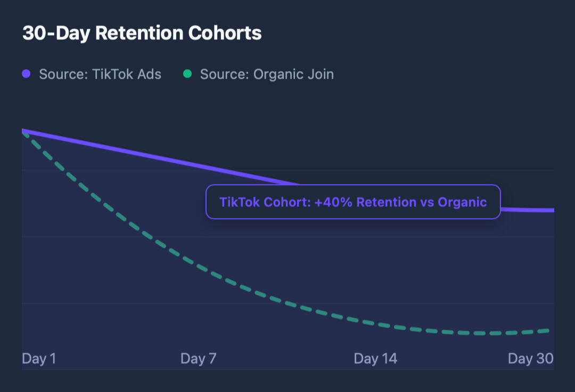Select the 'Day 30' axis label

click(x=530, y=358)
